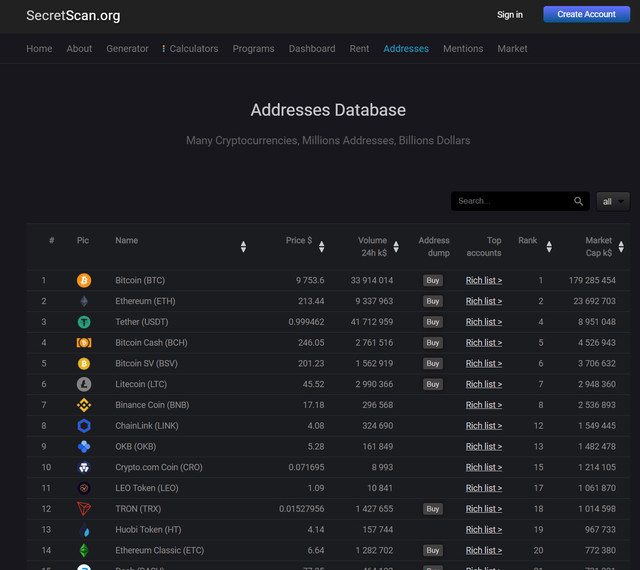Click the Huobi Token (HT) icon

[84, 530]
